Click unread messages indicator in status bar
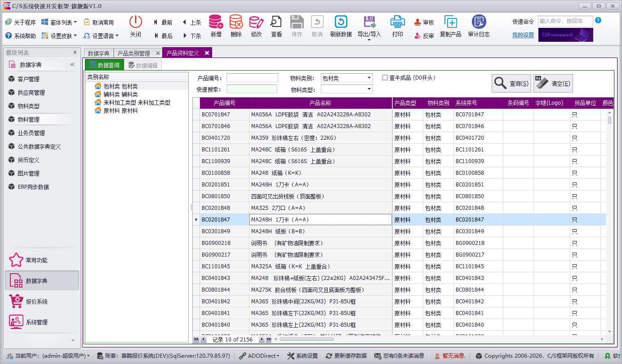622x364 pixels. point(400,355)
